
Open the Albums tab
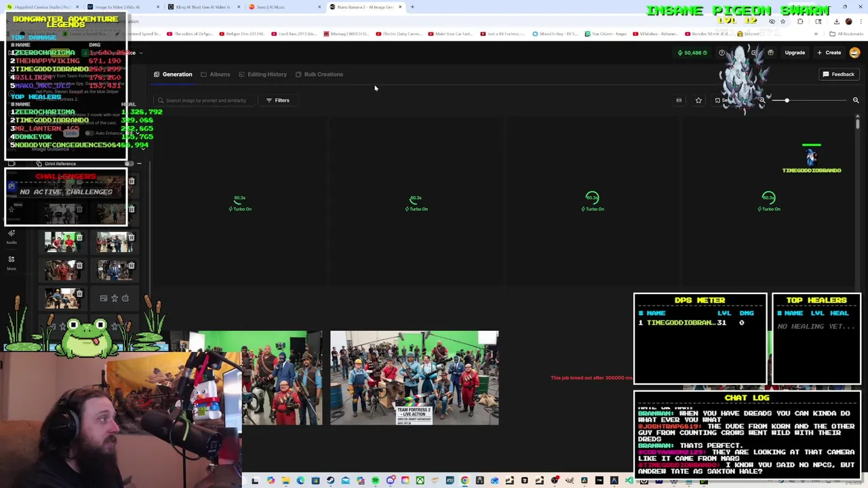[x=216, y=75]
